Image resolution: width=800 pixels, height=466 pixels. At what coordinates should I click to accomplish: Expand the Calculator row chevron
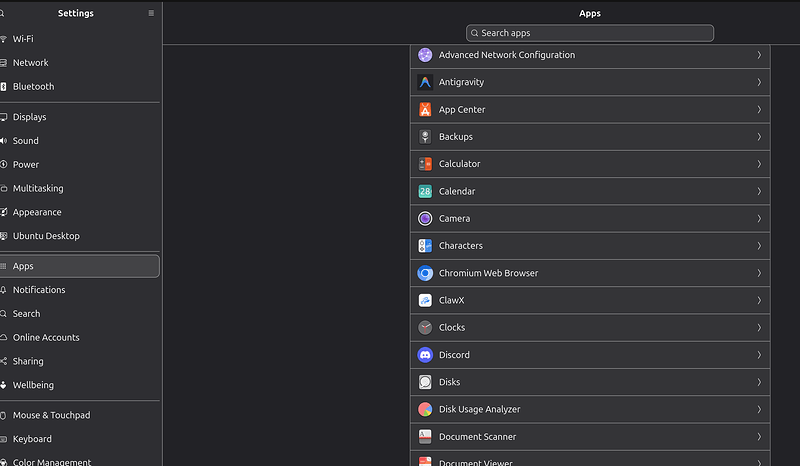(759, 164)
